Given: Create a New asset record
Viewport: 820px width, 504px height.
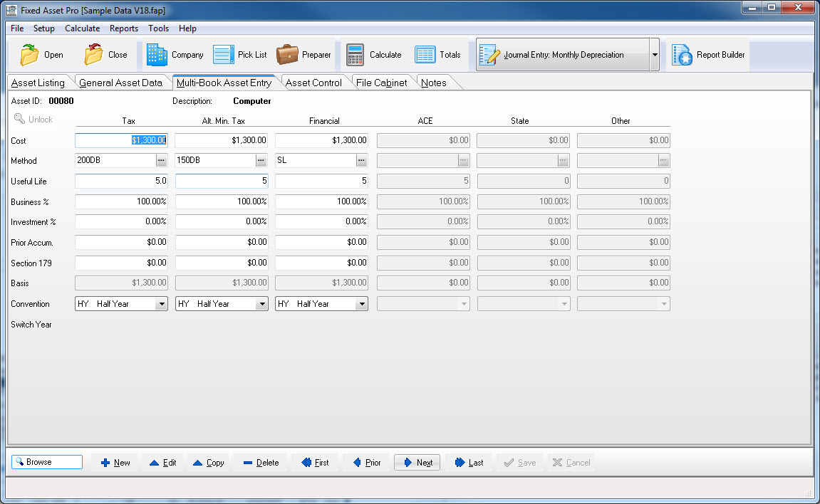Looking at the screenshot, I should point(114,462).
